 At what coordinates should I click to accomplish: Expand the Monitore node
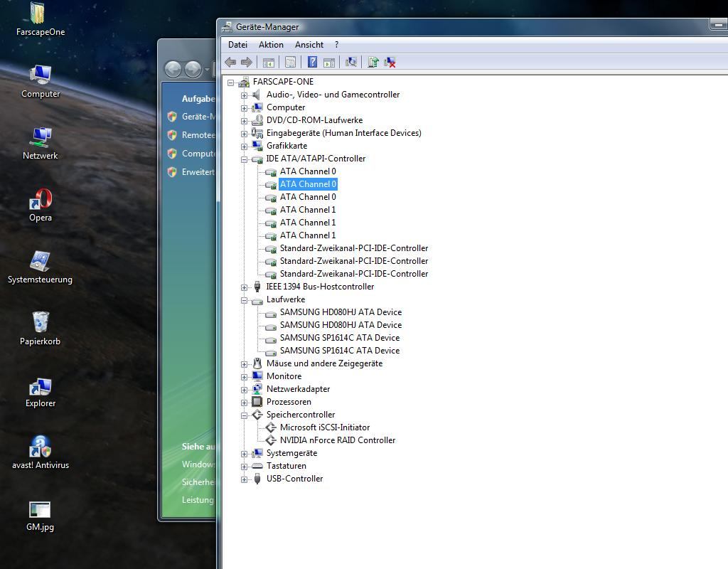(x=245, y=377)
